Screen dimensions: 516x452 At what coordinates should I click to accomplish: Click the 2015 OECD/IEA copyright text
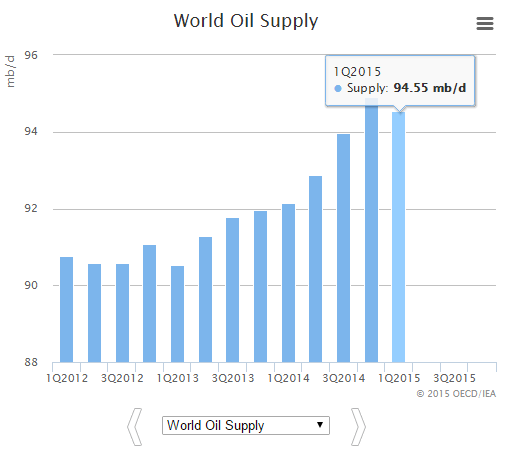(456, 394)
